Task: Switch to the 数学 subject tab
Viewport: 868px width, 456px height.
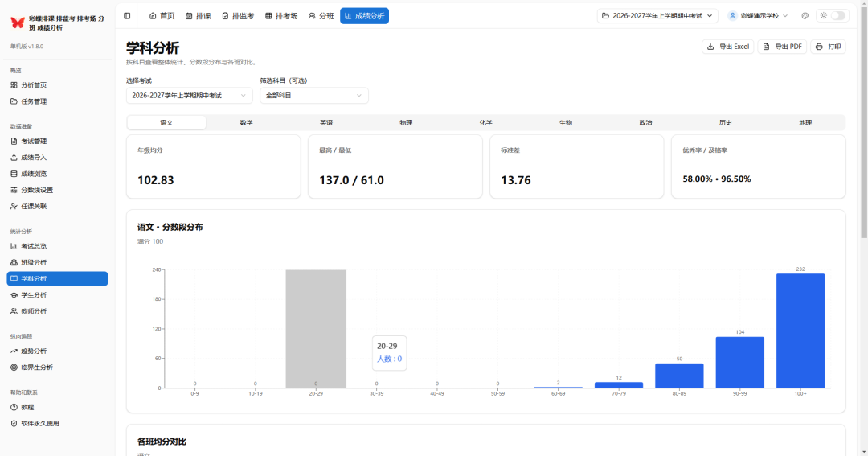Action: (246, 123)
